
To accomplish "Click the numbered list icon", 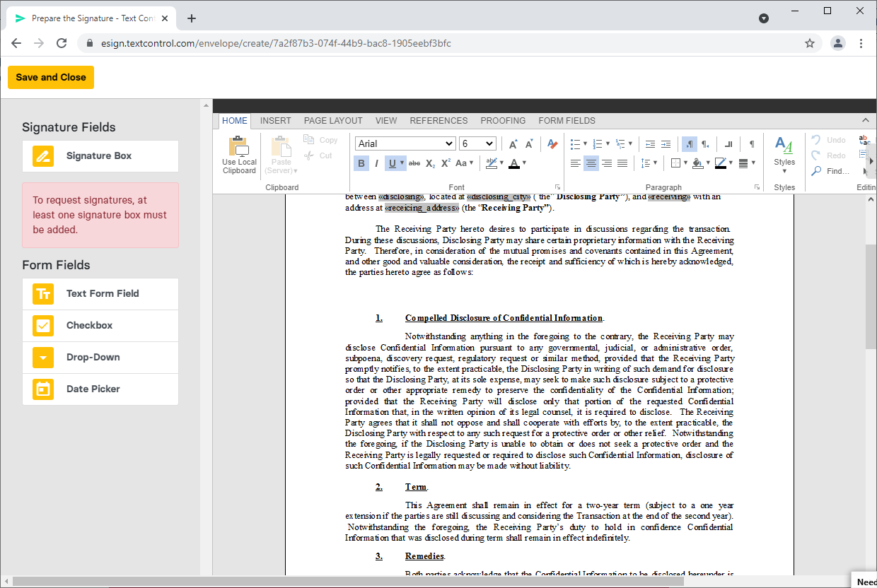I will 598,144.
